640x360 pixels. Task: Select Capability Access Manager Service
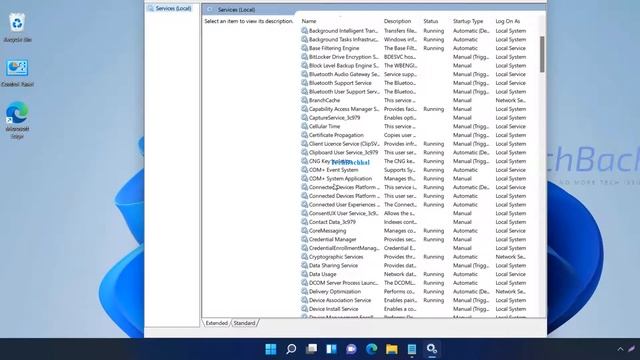[414, 109]
